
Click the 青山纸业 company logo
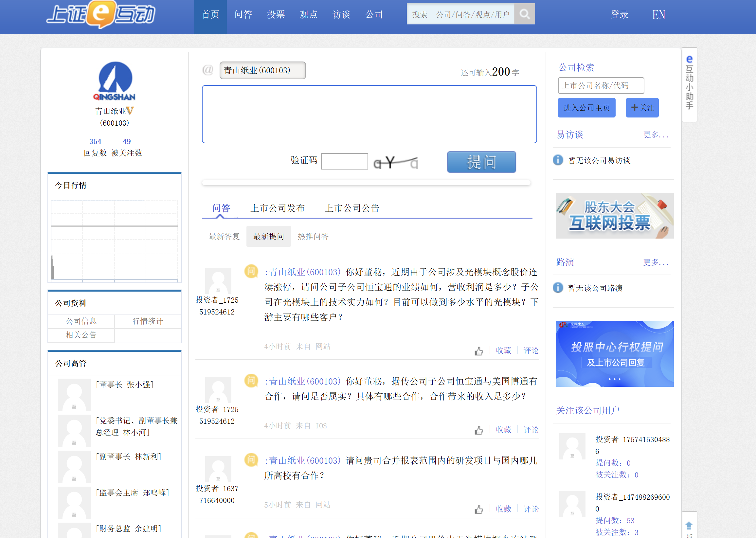coord(115,81)
